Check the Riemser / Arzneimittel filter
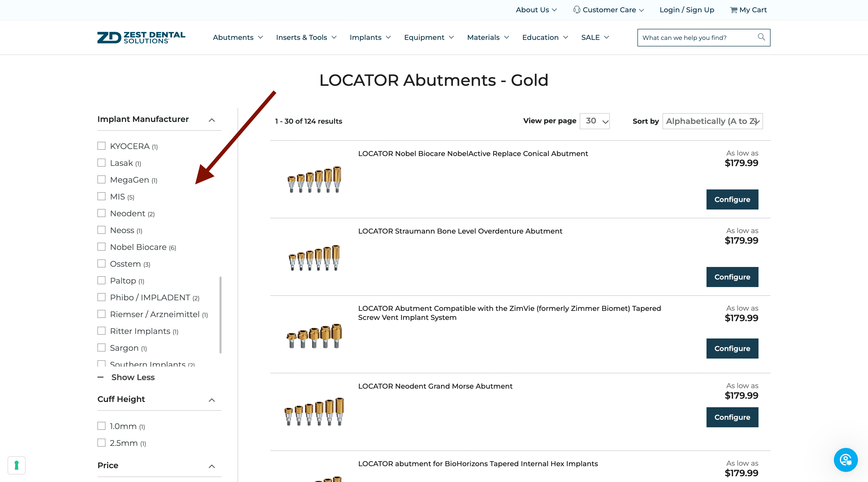 (x=101, y=314)
